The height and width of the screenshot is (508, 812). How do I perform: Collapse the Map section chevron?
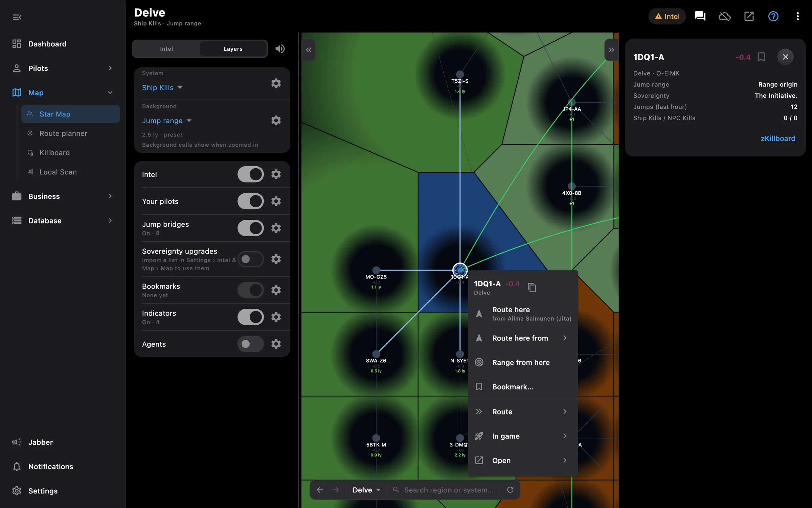(x=110, y=92)
